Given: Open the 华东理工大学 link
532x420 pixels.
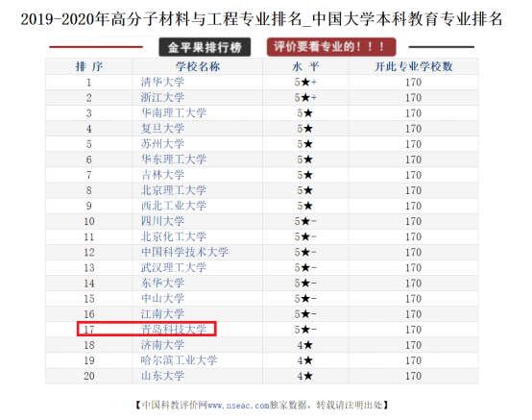Looking at the screenshot, I should 174,160.
